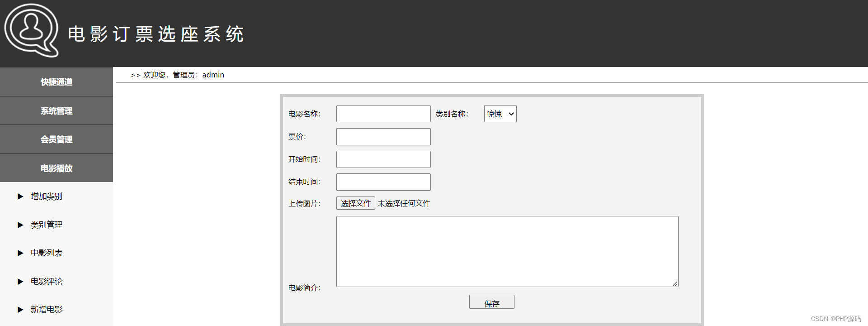Click the 保存 button
Image resolution: width=868 pixels, height=326 pixels.
coord(492,302)
